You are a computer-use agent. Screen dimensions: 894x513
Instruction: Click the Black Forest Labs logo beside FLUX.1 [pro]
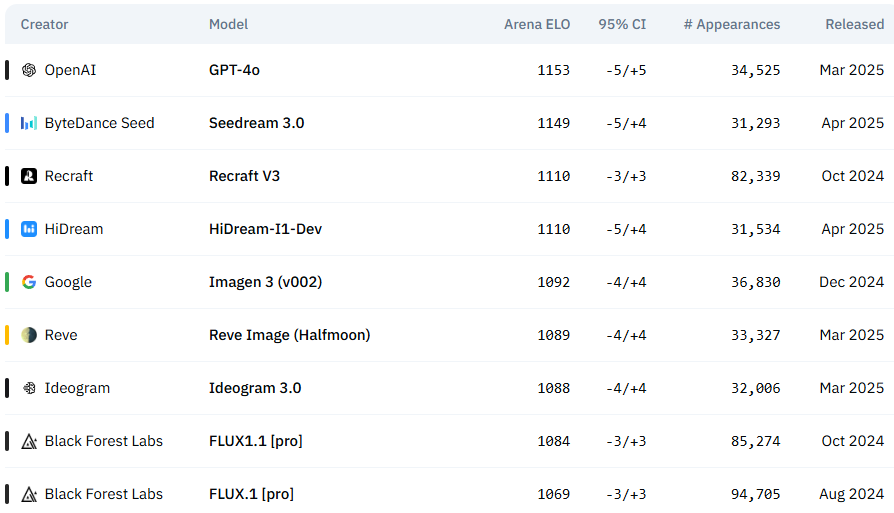29,494
